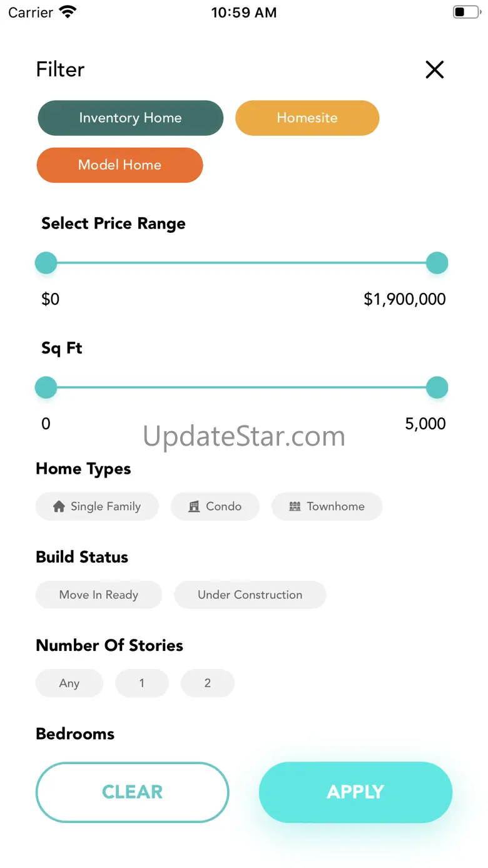The height and width of the screenshot is (868, 488).
Task: Tap the battery icon in status bar
Action: click(x=465, y=13)
